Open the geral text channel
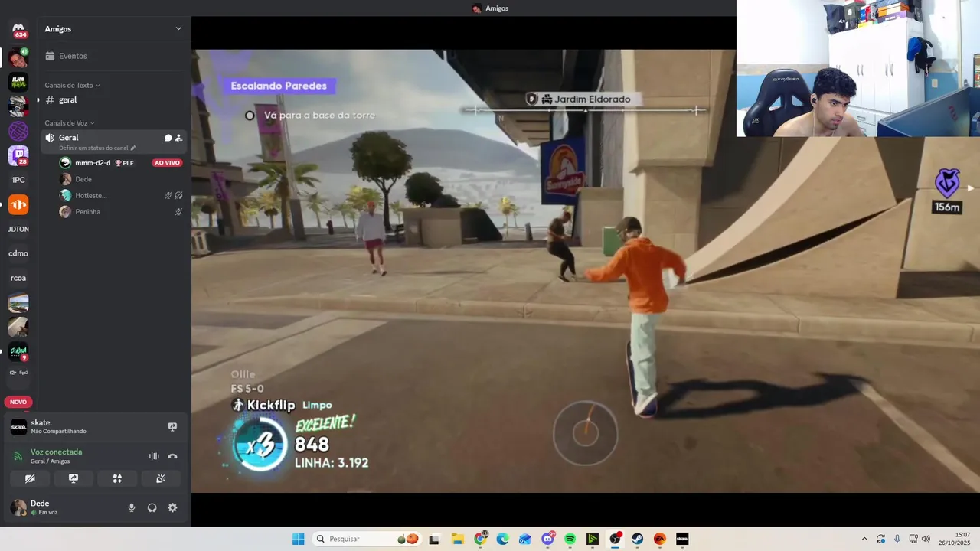980x551 pixels. pos(113,100)
